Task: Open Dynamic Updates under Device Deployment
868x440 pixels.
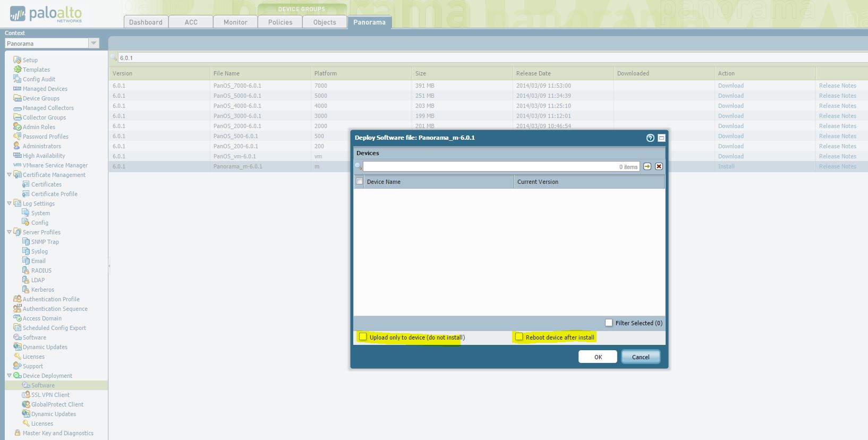Action: click(x=54, y=414)
